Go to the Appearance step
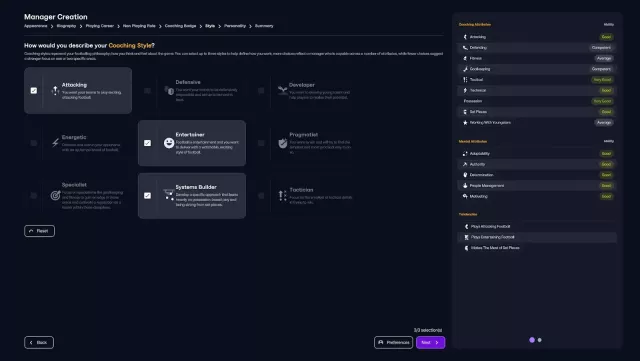Image resolution: width=640 pixels, height=361 pixels. pyautogui.click(x=36, y=26)
